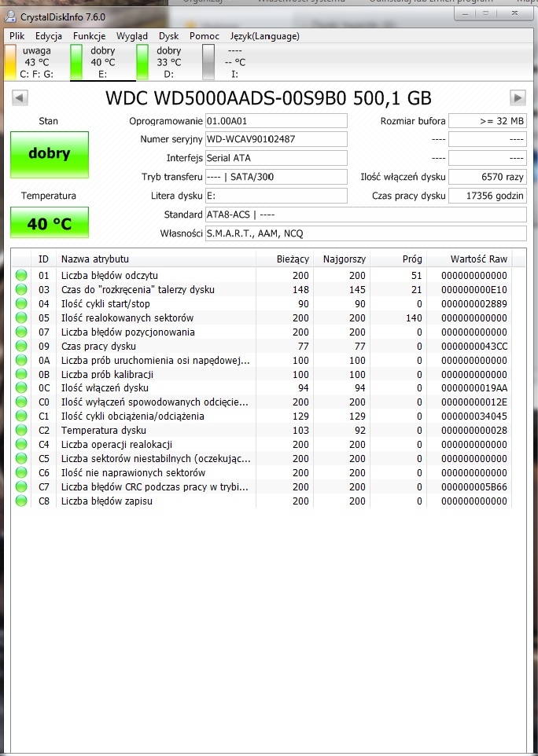Click the firmware field 01.00A01
The height and width of the screenshot is (756, 538).
pyautogui.click(x=276, y=120)
